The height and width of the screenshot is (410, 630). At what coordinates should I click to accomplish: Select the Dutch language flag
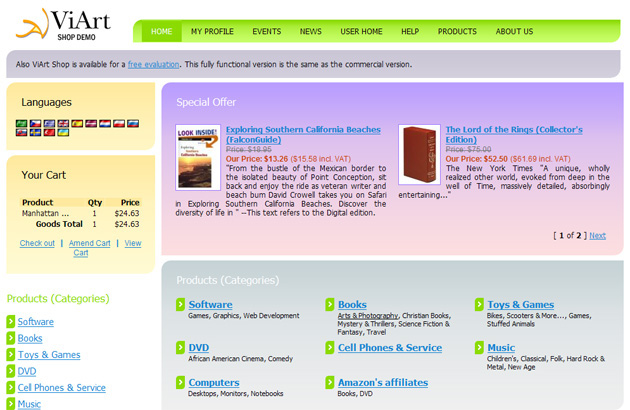(x=105, y=123)
